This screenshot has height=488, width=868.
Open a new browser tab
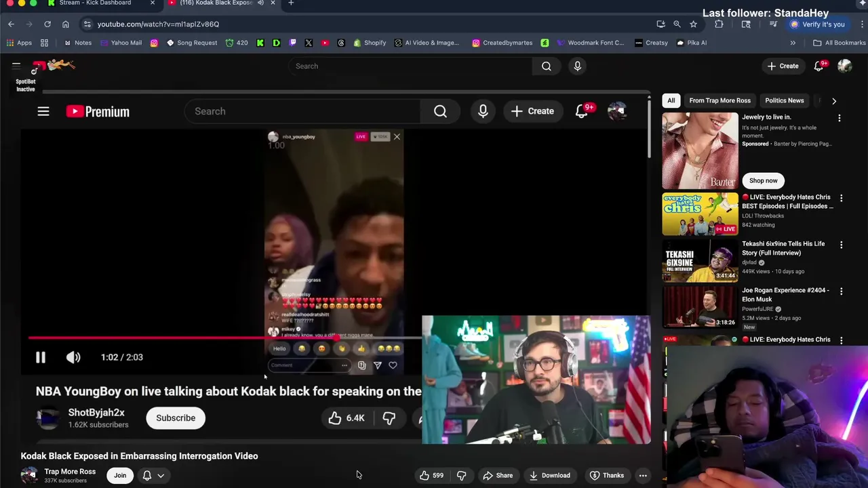[291, 3]
